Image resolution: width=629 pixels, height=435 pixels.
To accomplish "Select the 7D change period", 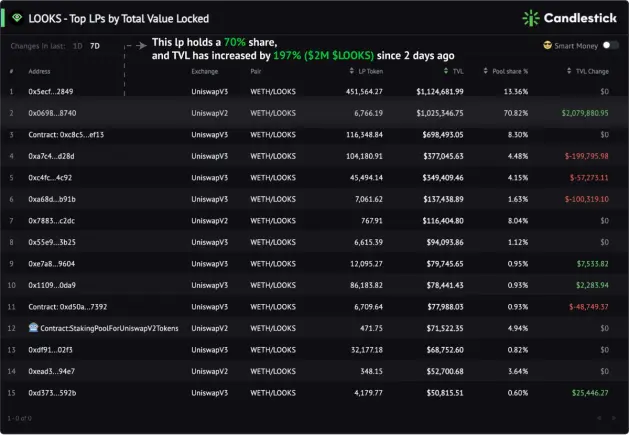I will coord(95,46).
